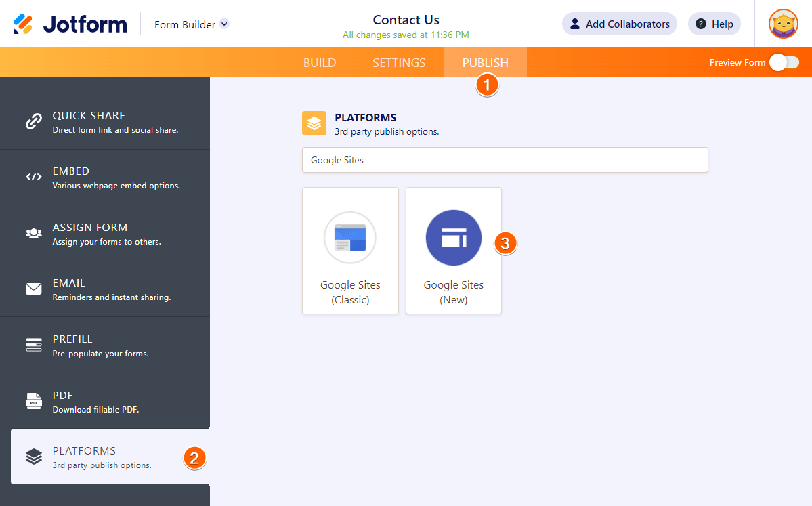Click 'Download fillable PDF.' text
812x506 pixels.
point(95,410)
